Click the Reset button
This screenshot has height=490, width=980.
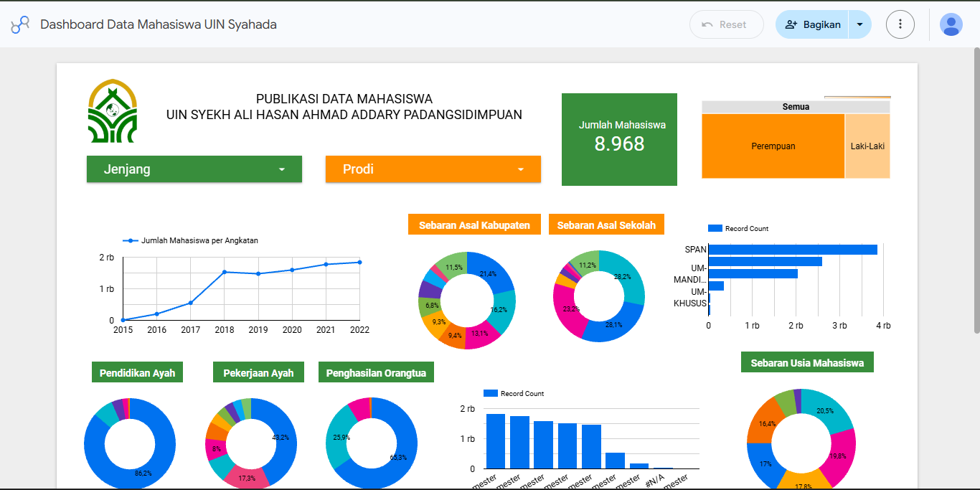click(727, 24)
